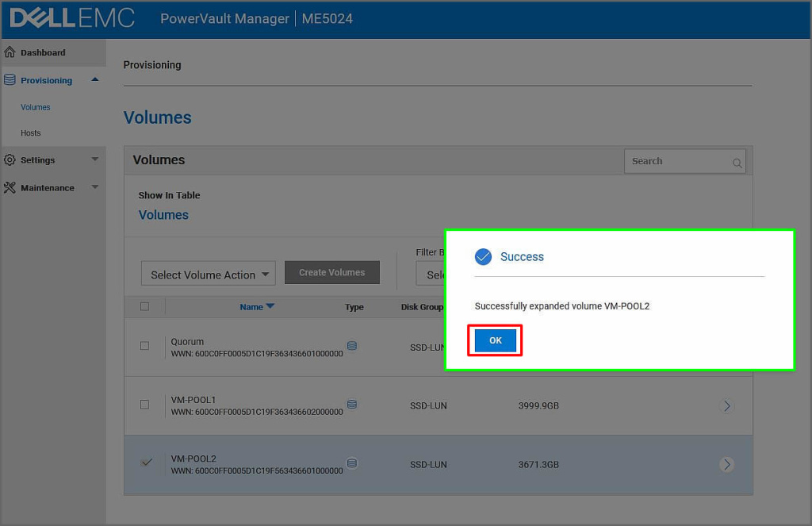Open the Hosts menu item
812x526 pixels.
[31, 133]
